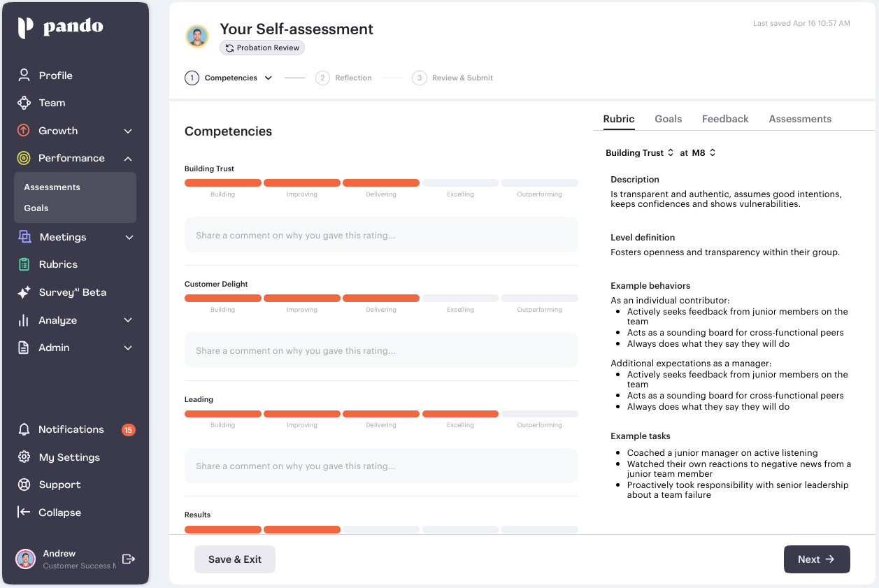Click the Leading comment field
Viewport: 879px width, 588px height.
pos(381,466)
